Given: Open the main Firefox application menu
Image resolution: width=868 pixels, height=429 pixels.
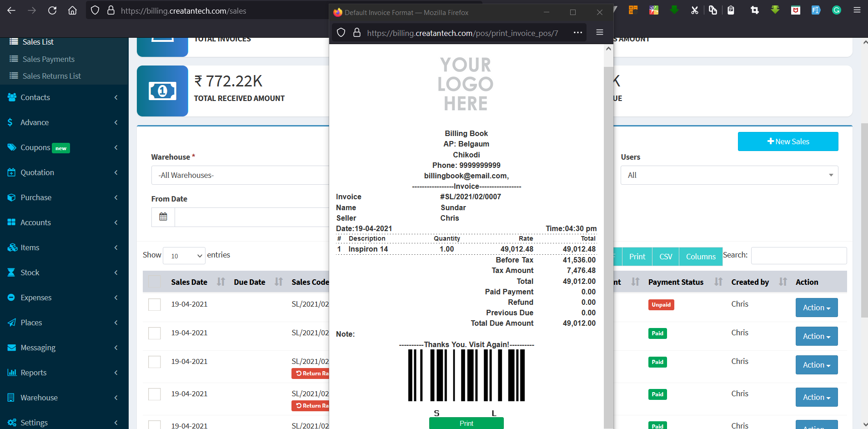Looking at the screenshot, I should coord(857,10).
